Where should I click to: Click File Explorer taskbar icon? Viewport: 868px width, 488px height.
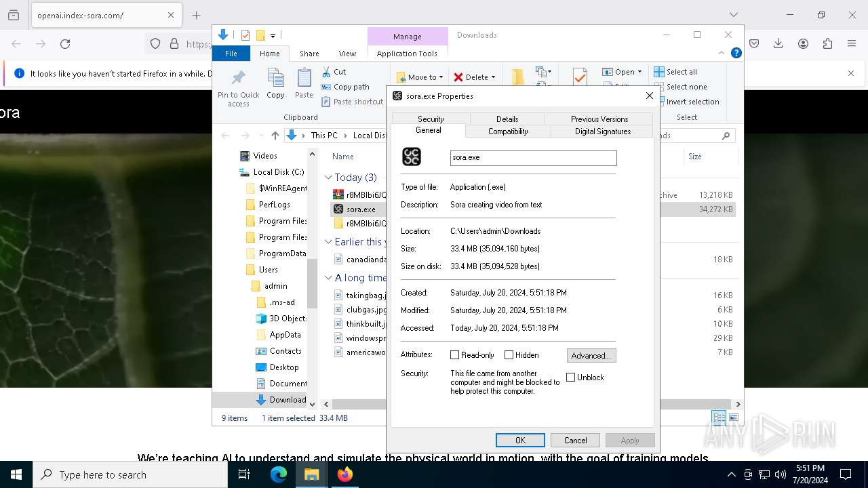pyautogui.click(x=312, y=474)
